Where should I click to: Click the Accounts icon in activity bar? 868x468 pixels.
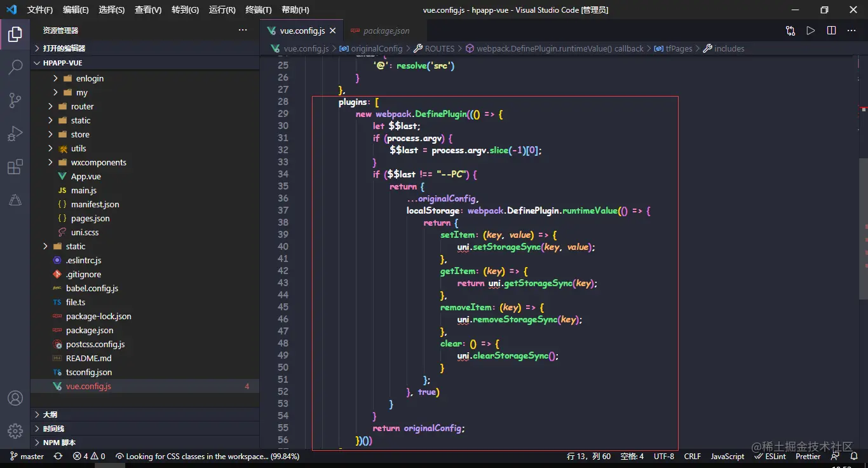15,398
